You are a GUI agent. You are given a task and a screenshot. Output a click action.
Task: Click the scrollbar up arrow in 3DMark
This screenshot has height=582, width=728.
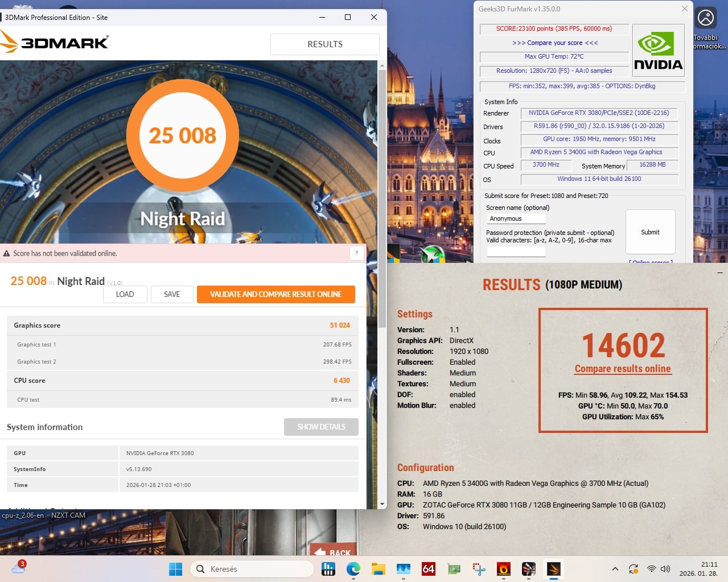(382, 65)
